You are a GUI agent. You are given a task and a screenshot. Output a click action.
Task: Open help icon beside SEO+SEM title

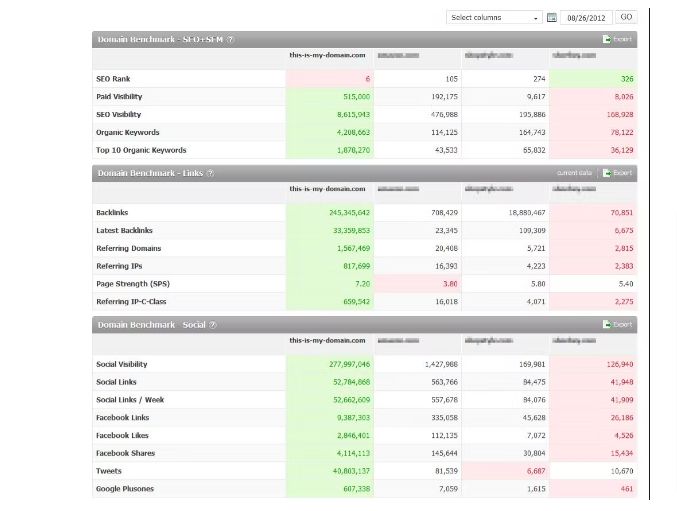pos(231,40)
